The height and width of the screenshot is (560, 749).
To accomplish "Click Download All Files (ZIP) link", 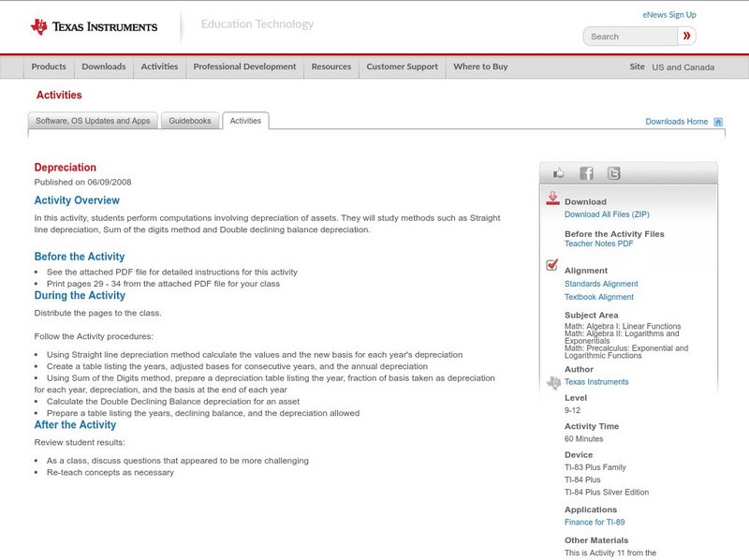I will click(x=607, y=214).
